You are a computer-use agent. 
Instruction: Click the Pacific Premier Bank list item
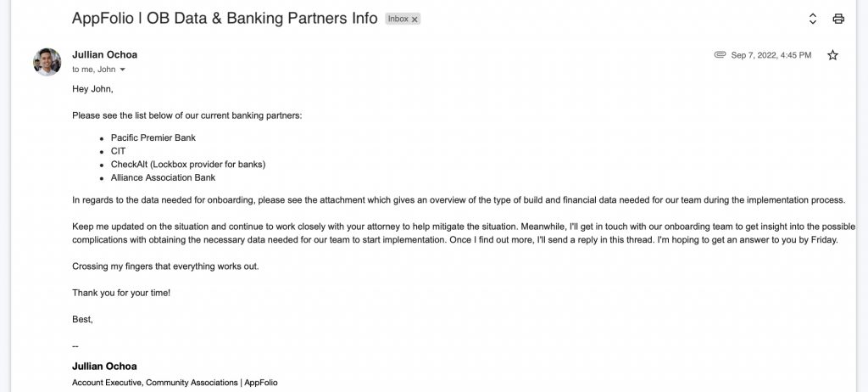pos(153,137)
